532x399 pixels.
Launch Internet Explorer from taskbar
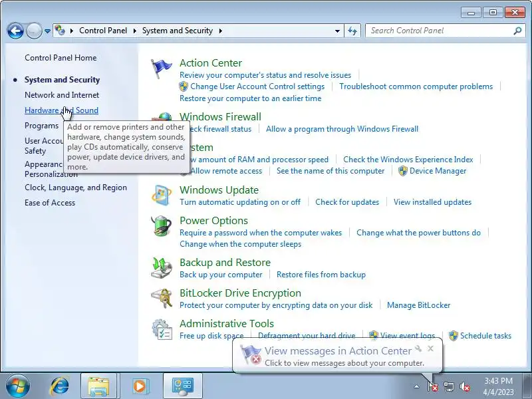tap(60, 386)
